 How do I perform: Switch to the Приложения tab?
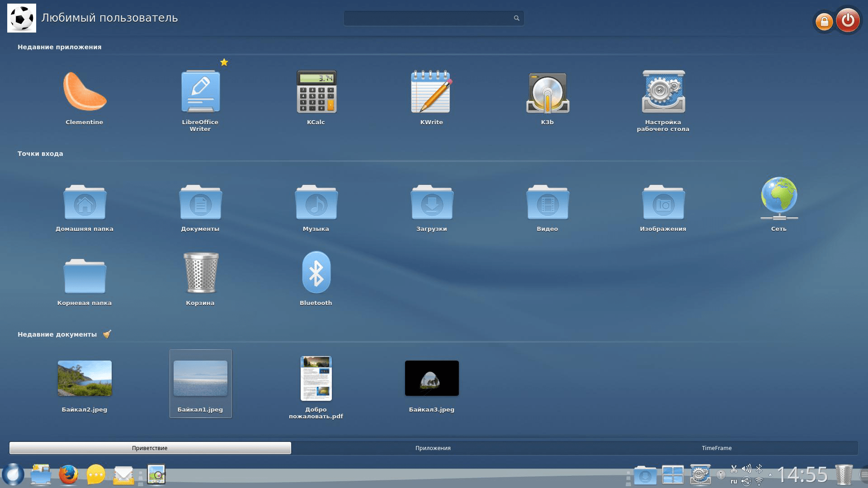pos(433,448)
